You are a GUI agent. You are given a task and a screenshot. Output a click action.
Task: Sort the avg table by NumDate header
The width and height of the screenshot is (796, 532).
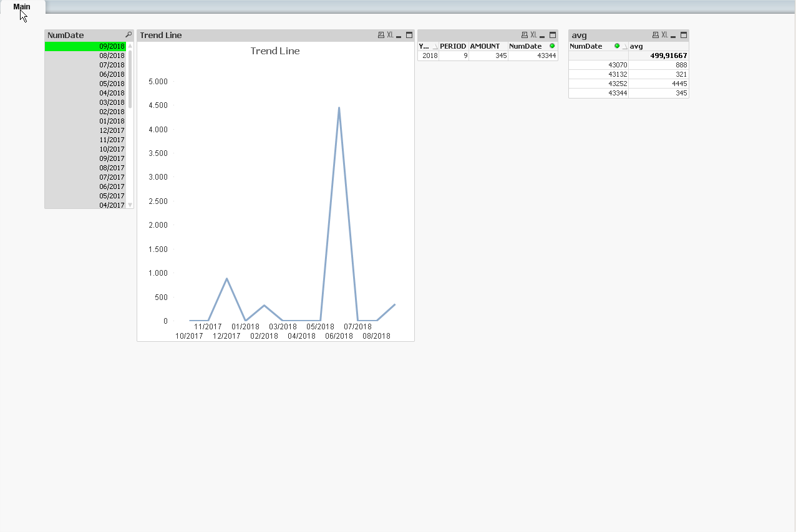click(x=598, y=46)
